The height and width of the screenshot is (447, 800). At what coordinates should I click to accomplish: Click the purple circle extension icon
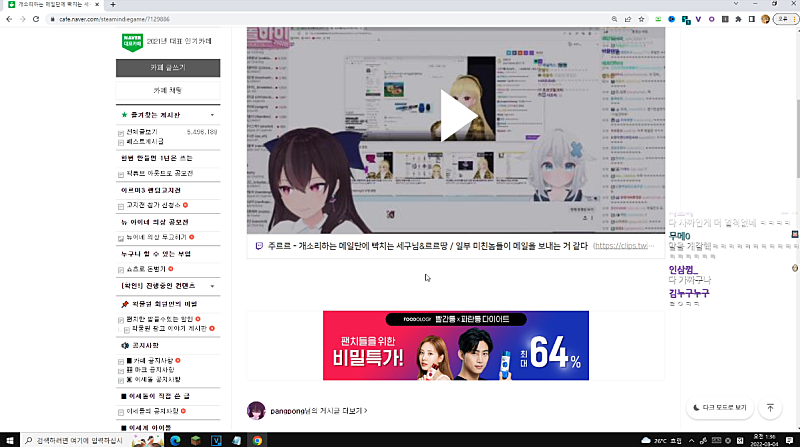pos(712,19)
